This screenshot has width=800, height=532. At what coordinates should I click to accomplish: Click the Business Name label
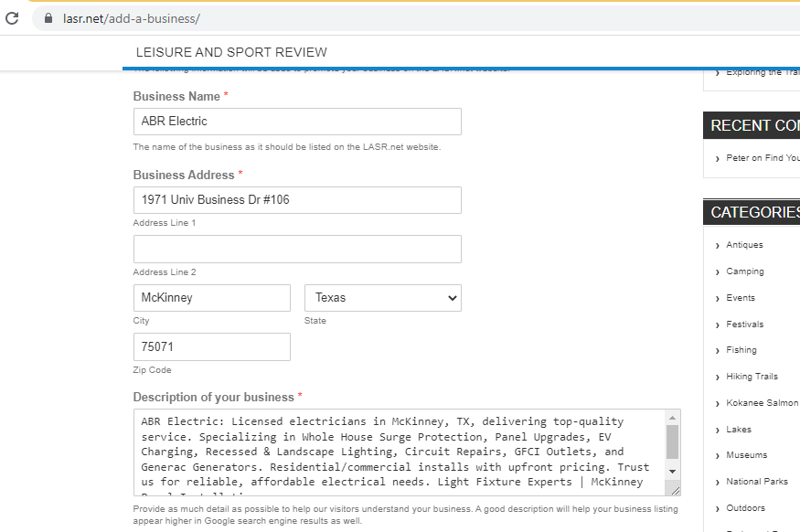click(x=176, y=96)
